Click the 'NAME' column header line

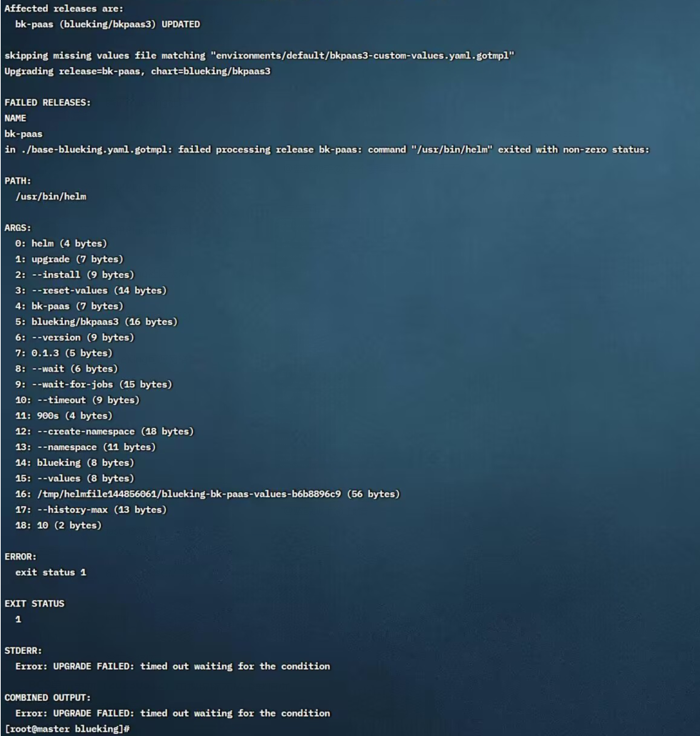click(x=16, y=119)
